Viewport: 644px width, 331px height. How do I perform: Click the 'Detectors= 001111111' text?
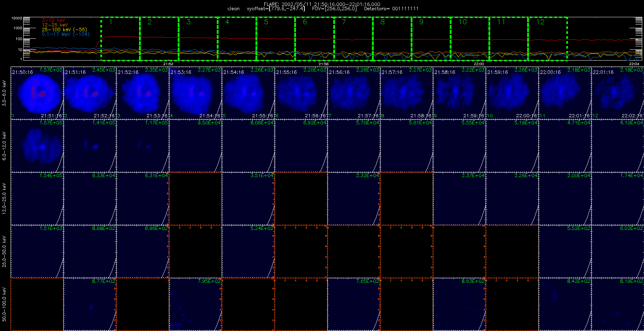[391, 8]
